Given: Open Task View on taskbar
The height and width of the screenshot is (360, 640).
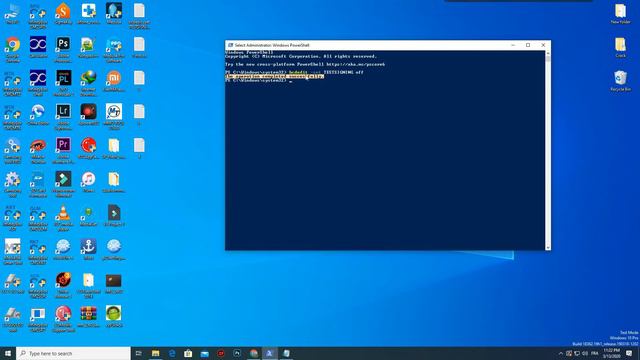Looking at the screenshot, I should [139, 353].
